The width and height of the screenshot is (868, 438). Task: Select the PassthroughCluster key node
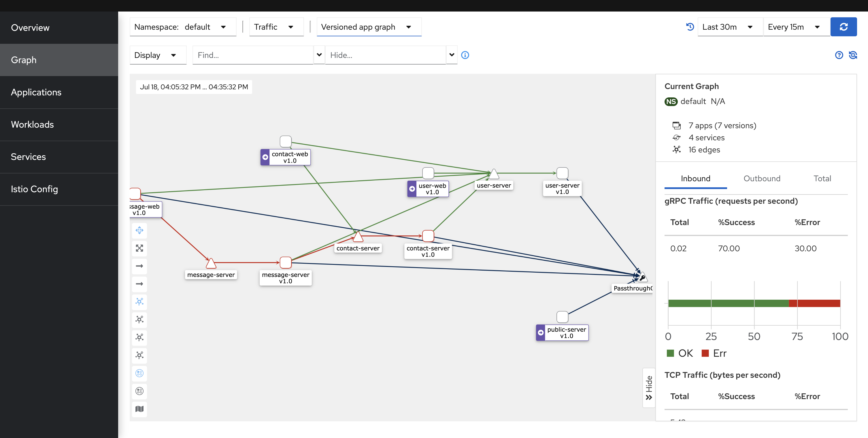[x=642, y=277]
